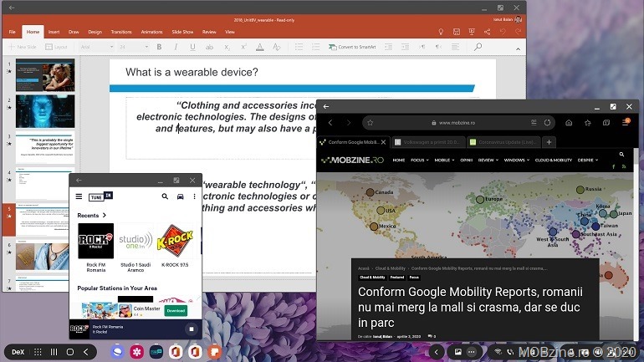Play Rock FM Romania station
Viewport: 644px width, 362px height.
tap(95, 248)
